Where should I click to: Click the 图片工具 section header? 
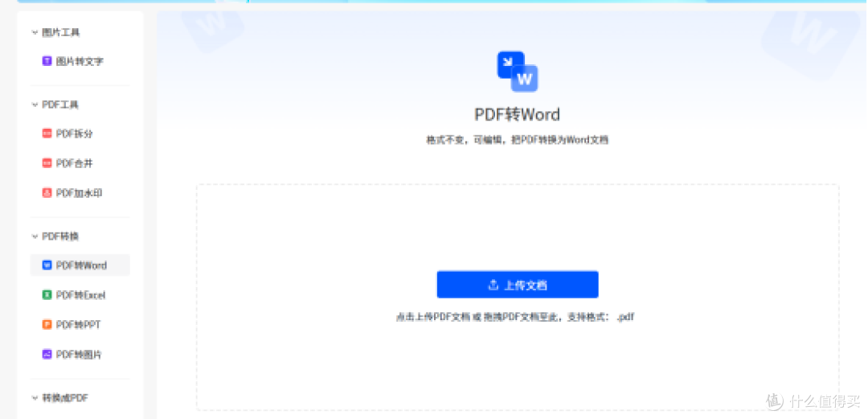click(61, 33)
